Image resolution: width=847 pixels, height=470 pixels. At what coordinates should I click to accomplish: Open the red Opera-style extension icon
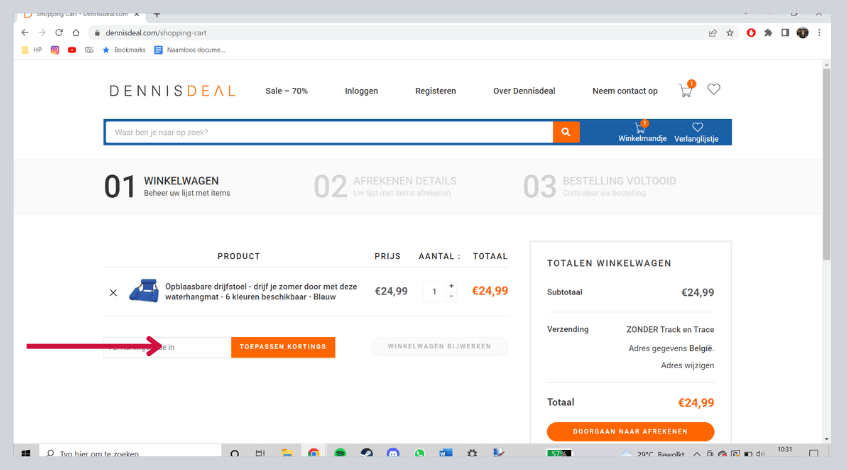coord(751,33)
